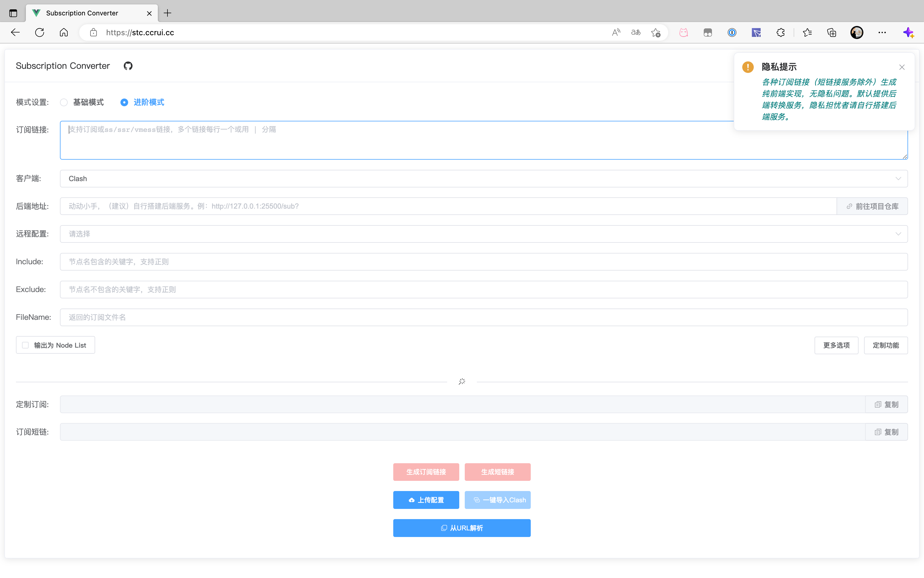The width and height of the screenshot is (924, 578).
Task: Select 基础模式 radio option
Action: 82,102
